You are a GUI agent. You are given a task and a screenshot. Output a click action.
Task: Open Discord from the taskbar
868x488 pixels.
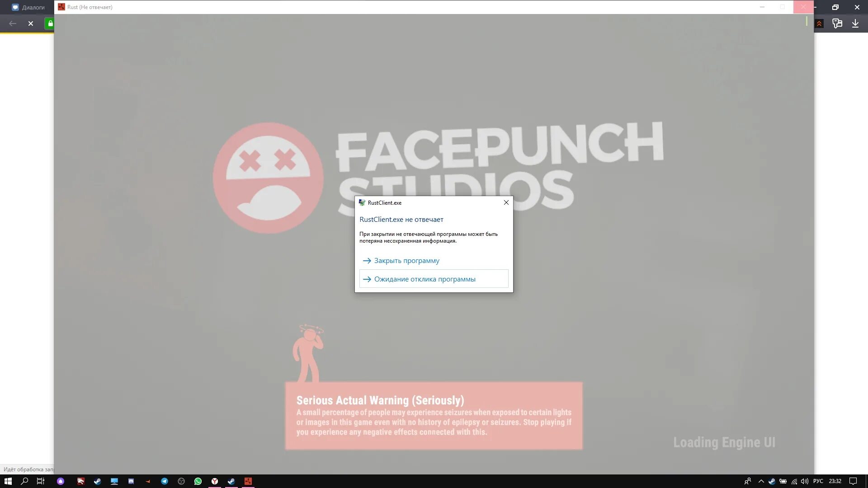(x=131, y=481)
